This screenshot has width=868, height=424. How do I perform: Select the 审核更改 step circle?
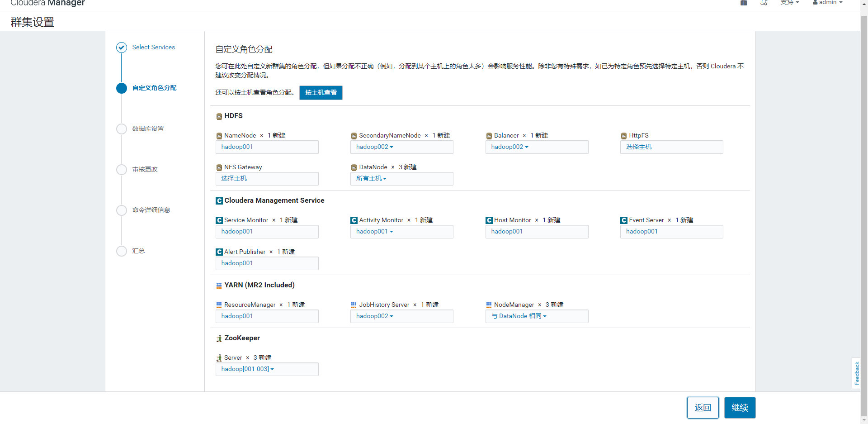[x=121, y=170]
